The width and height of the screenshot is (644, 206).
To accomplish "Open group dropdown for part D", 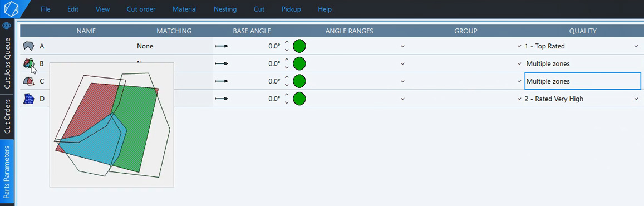I will pos(519,99).
